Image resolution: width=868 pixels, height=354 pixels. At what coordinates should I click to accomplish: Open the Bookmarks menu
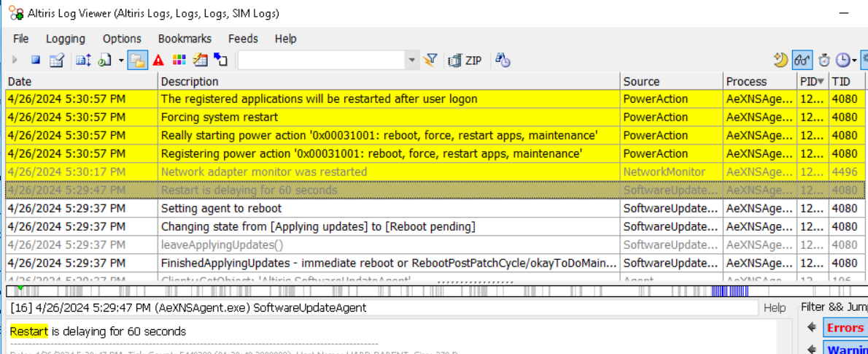[x=185, y=39]
